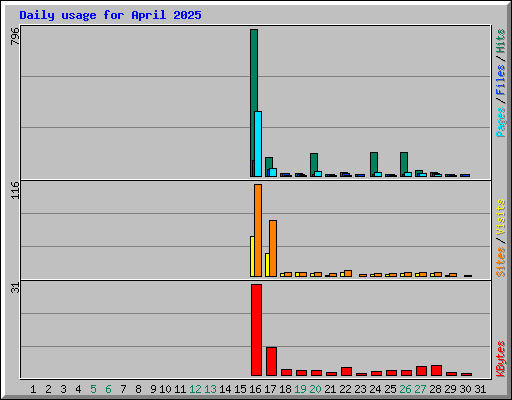Click day 16 on the x-axis
The height and width of the screenshot is (400, 512).
tap(255, 389)
